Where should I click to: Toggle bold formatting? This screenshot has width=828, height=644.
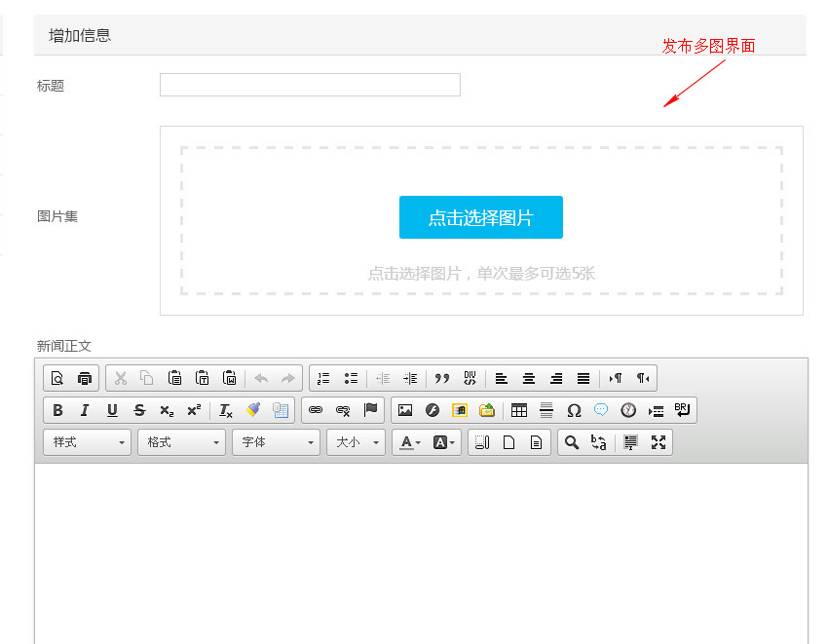(x=57, y=410)
